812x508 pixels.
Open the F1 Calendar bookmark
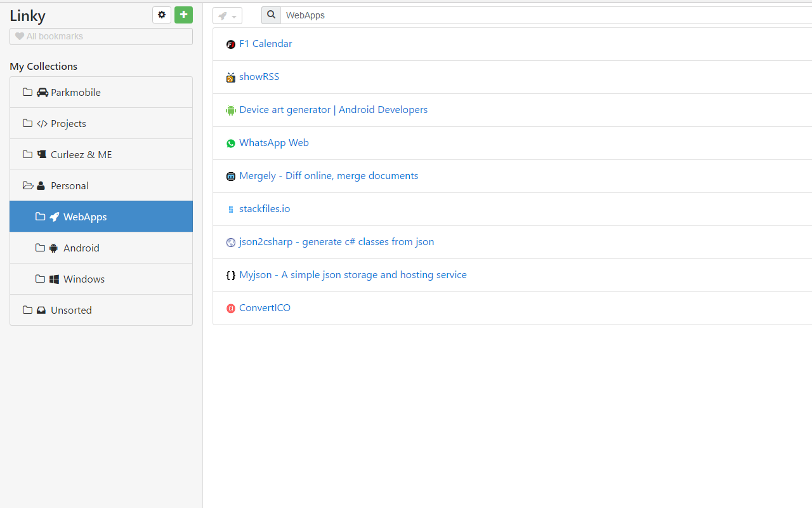pyautogui.click(x=265, y=44)
